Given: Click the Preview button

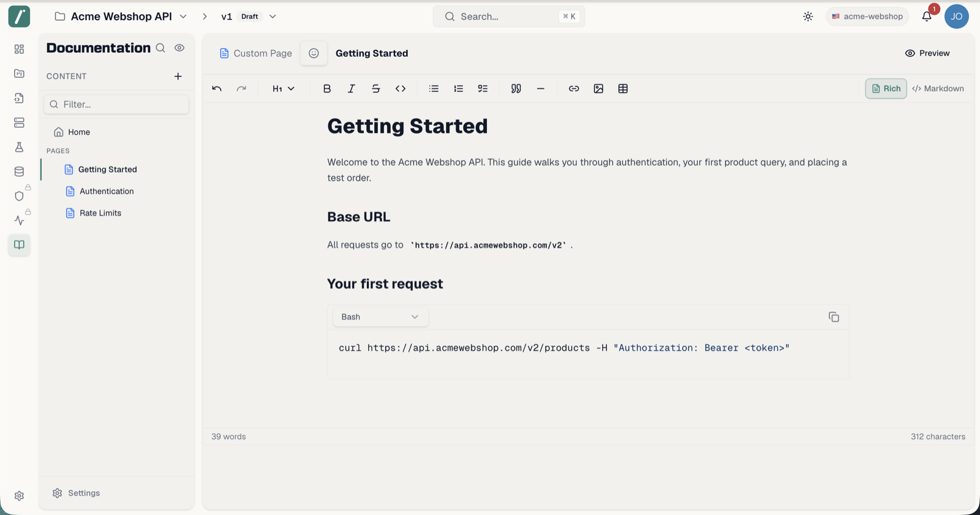Looking at the screenshot, I should tap(927, 53).
